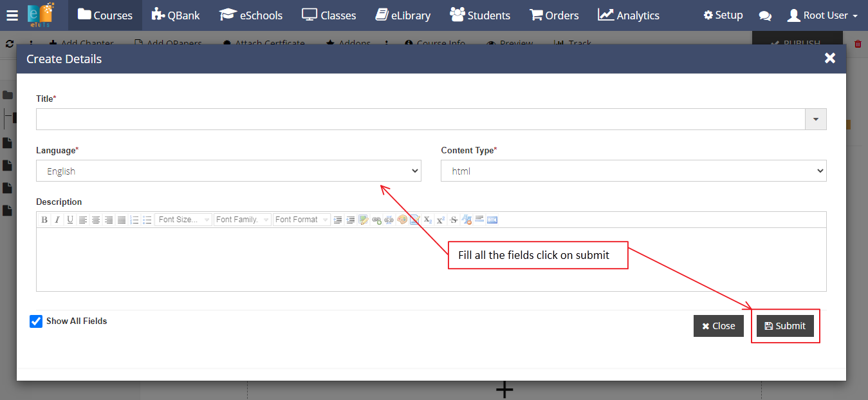Click the Close button
Screen dimensions: 868x400
tap(719, 326)
